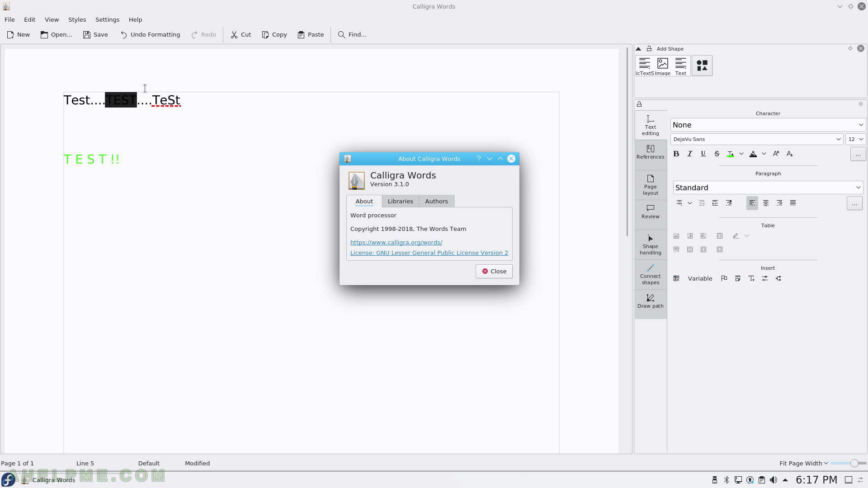This screenshot has width=868, height=488.
Task: Open more character options (...) button
Action: pos(858,154)
